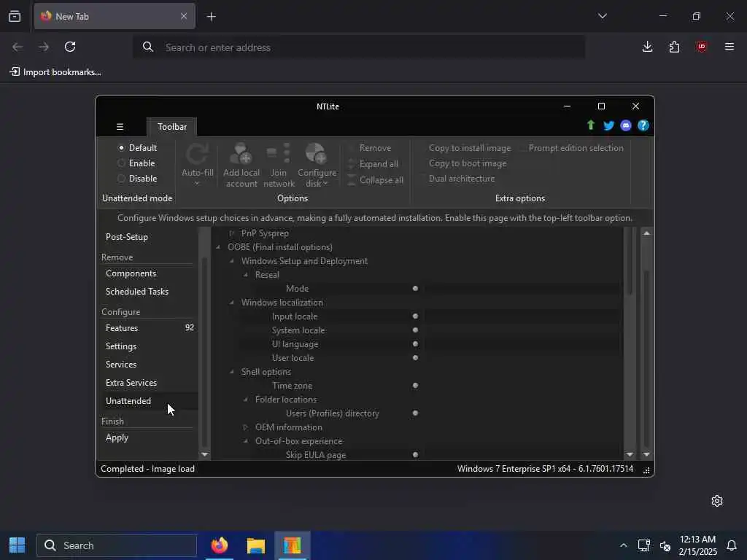Collapse the Out-of-box experience node
The height and width of the screenshot is (560, 747).
[x=245, y=441]
